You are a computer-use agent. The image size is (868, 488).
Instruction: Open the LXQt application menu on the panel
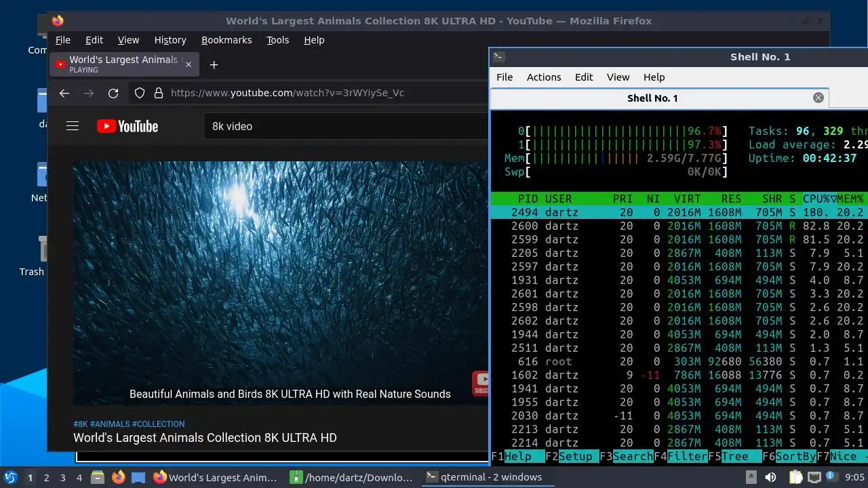point(10,477)
